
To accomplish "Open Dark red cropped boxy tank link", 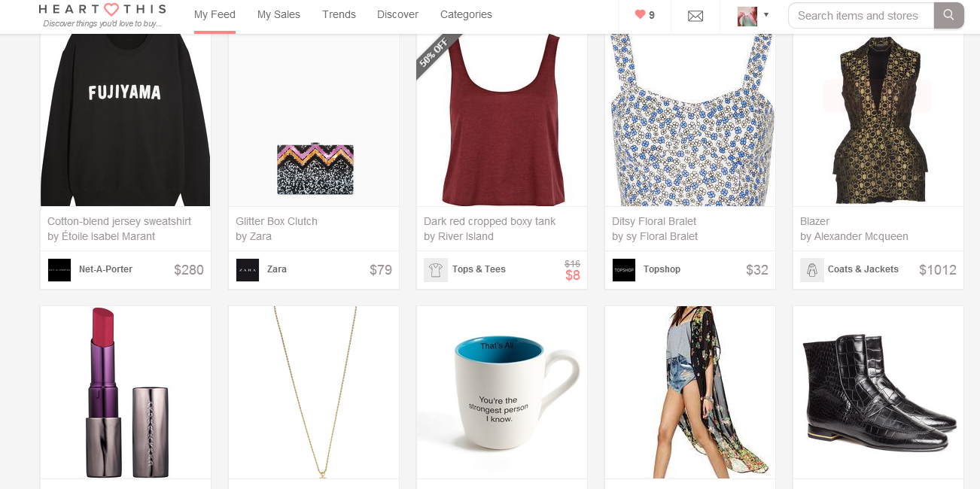I will point(489,221).
